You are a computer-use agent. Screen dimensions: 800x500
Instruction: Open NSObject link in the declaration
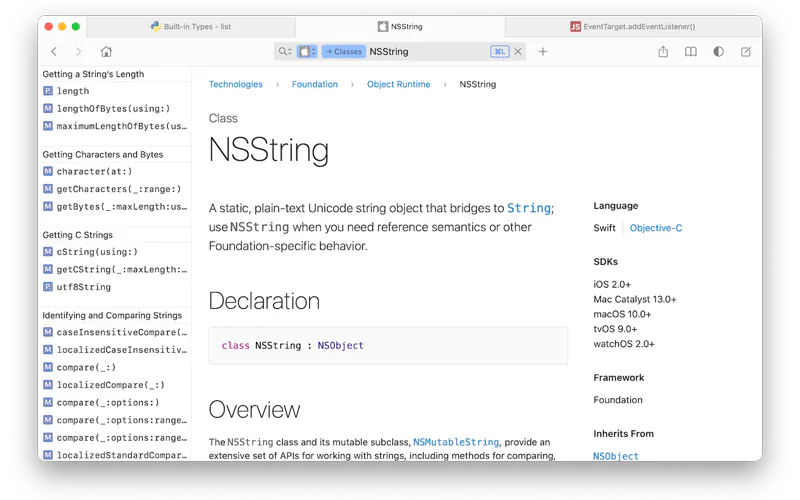coord(340,345)
